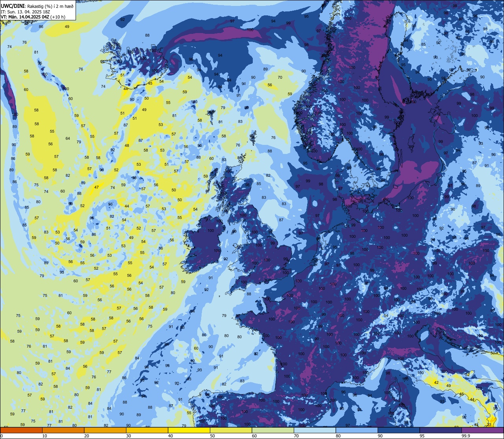Pick the 80–90 medium blue legend swatch
The height and width of the screenshot is (439, 504).
[357, 430]
